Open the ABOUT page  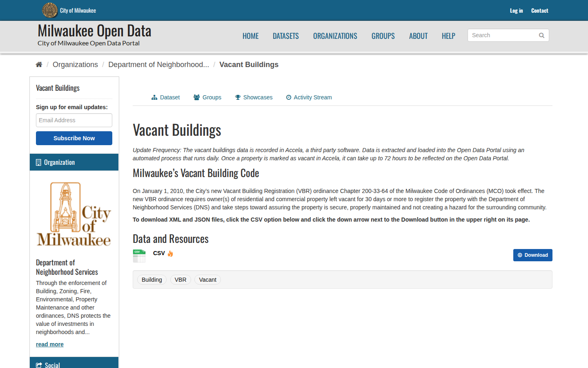coord(419,36)
